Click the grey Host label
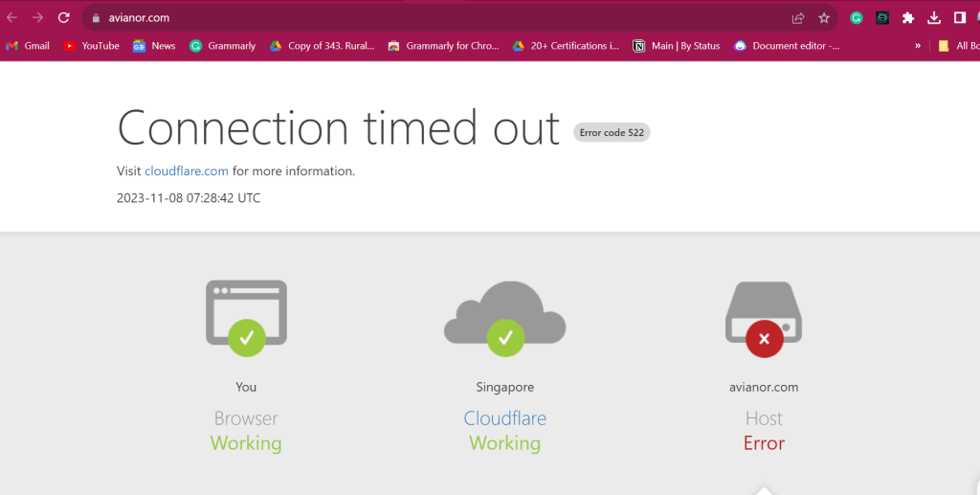980x495 pixels. coord(764,418)
